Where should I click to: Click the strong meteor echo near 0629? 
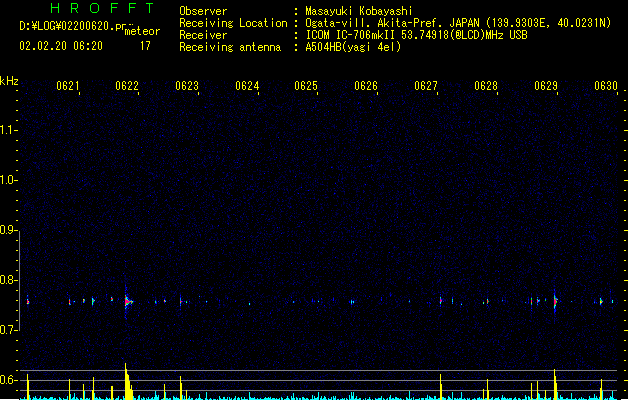(x=556, y=302)
